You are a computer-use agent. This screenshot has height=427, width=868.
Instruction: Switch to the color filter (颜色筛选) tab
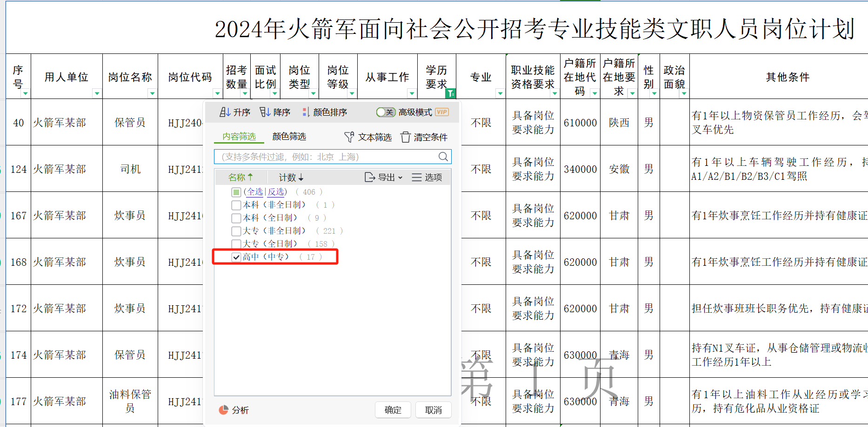pyautogui.click(x=289, y=136)
